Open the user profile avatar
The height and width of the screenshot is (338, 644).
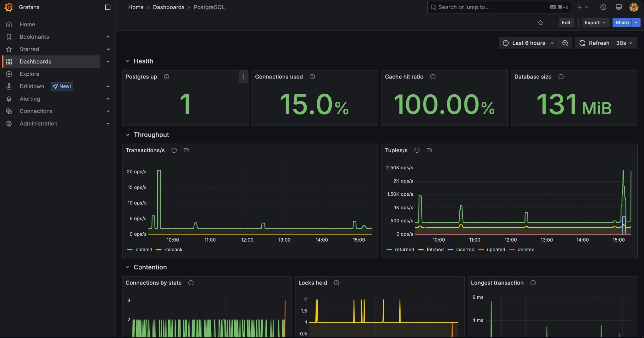[x=634, y=7]
